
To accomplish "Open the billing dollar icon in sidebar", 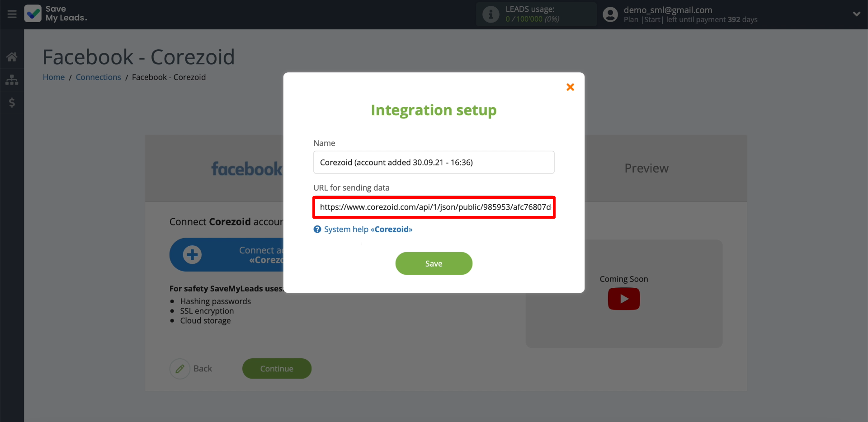I will [12, 103].
